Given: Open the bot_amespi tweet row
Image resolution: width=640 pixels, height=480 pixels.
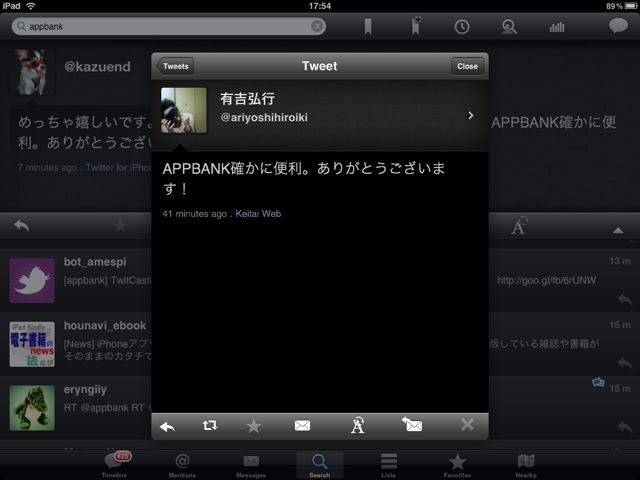Looking at the screenshot, I should click(x=320, y=280).
